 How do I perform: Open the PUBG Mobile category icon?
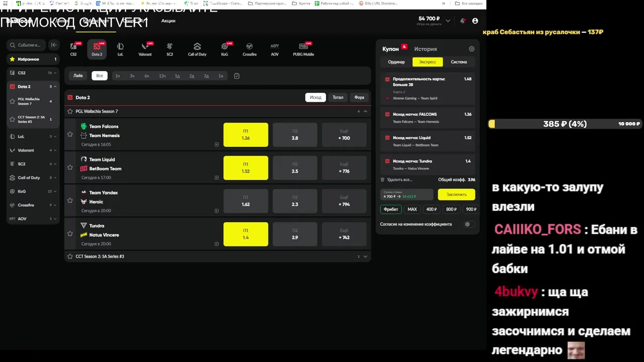pyautogui.click(x=303, y=49)
